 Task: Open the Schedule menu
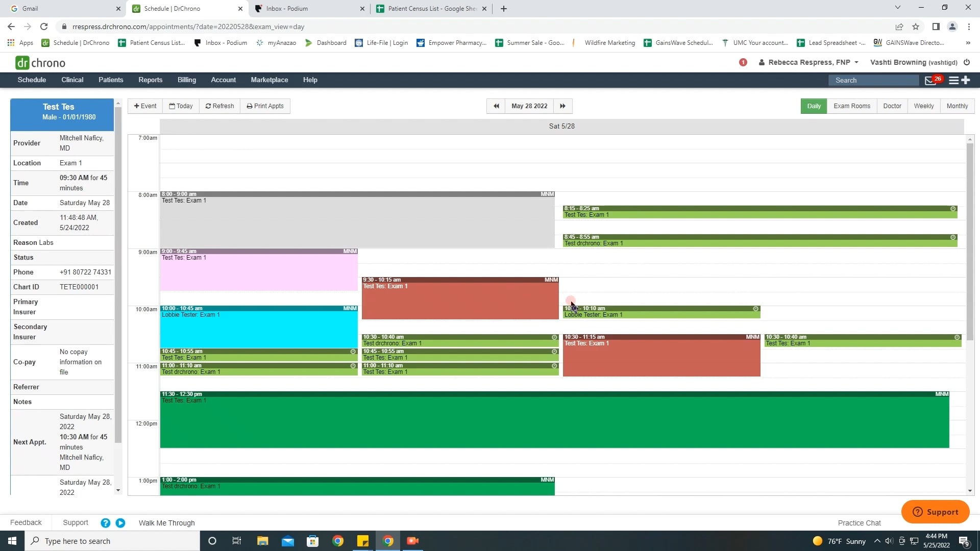(32, 80)
